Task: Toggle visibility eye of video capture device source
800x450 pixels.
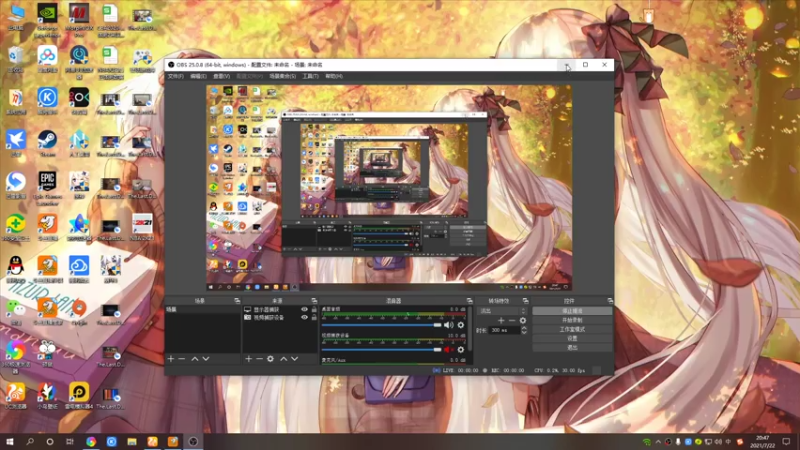Action: coord(305,317)
